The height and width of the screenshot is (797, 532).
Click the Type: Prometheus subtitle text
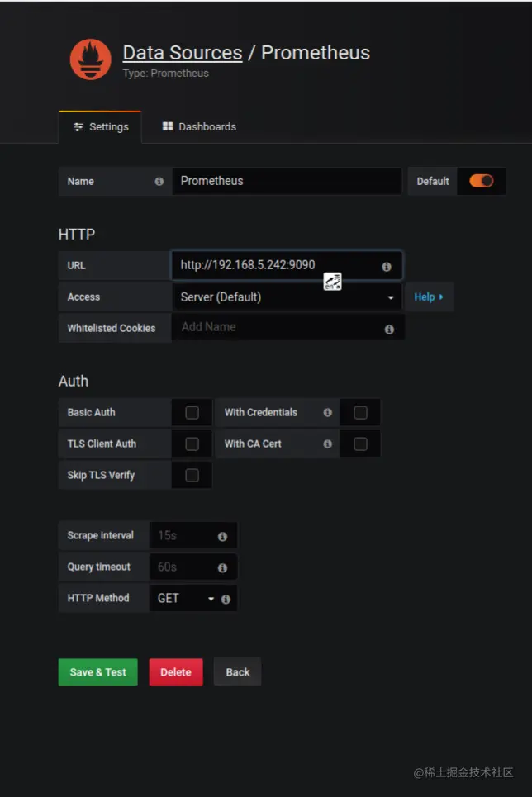click(x=166, y=74)
